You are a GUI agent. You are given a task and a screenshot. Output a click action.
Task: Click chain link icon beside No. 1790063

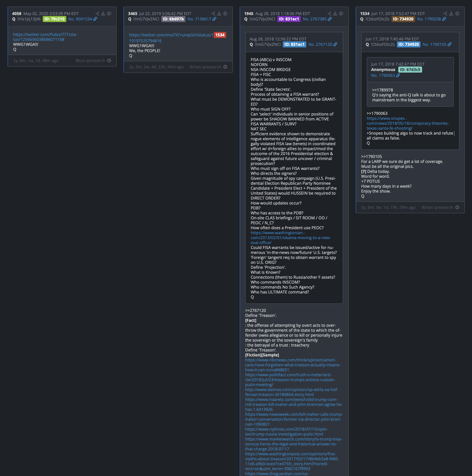click(398, 75)
